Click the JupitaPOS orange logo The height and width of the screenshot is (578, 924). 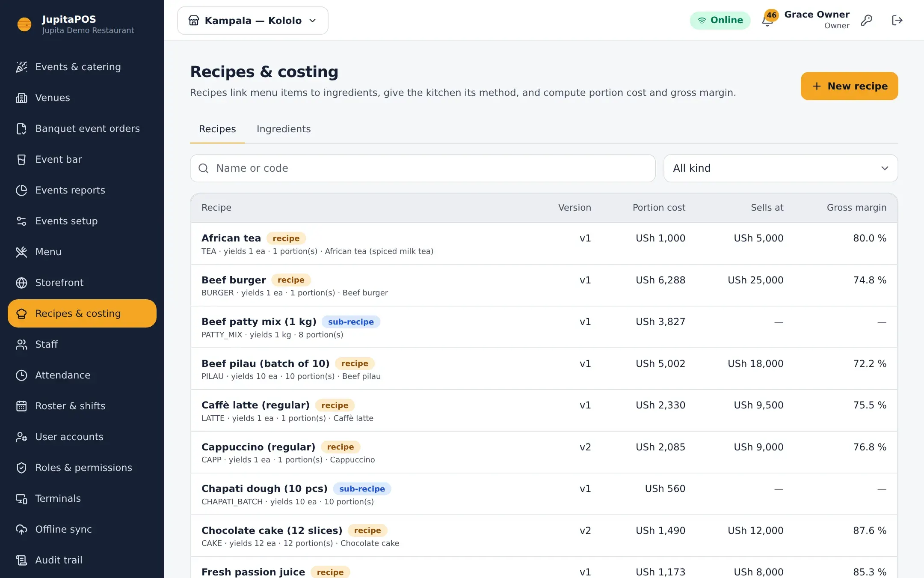tap(24, 24)
